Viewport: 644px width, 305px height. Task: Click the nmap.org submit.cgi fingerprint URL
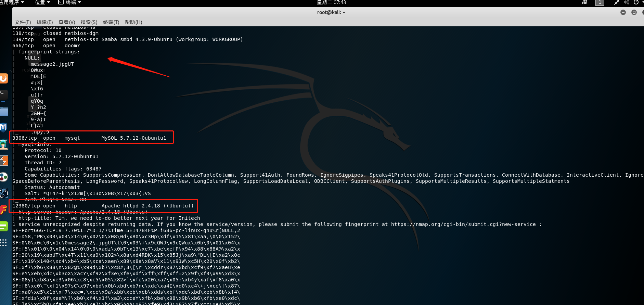coord(463,225)
